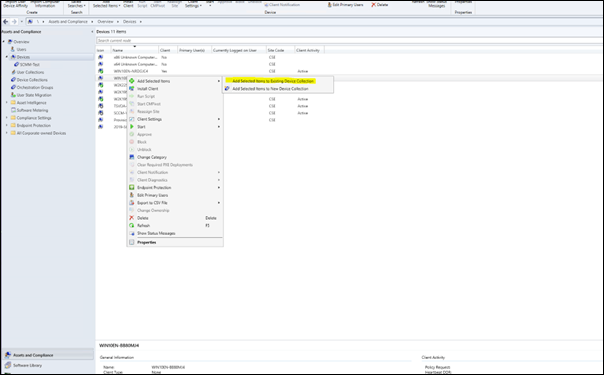Viewport: 604px width, 375px height.
Task: Expand the Endpoint Protection tree node
Action: point(7,126)
